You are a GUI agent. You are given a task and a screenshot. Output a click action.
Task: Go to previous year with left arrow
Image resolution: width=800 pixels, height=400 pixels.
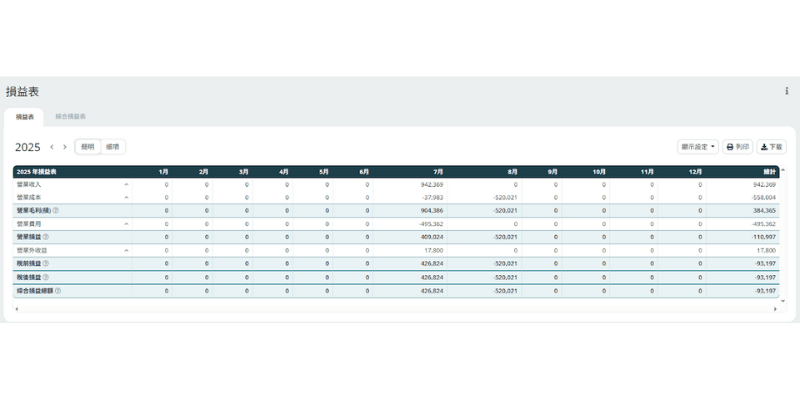[52, 147]
